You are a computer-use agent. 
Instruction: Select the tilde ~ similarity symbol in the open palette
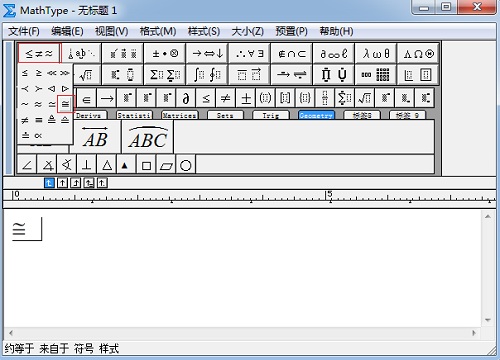click(25, 104)
